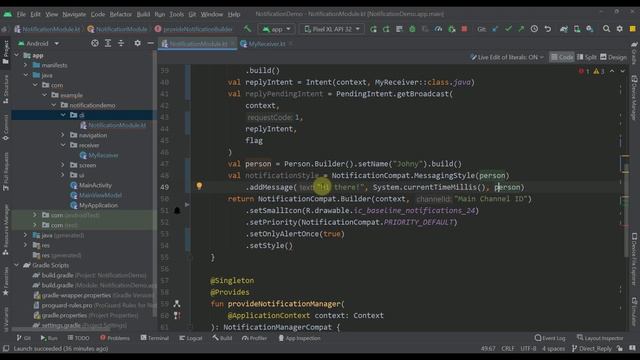Stop the running app with red square
Screen dimensions: 640x360
point(464,29)
